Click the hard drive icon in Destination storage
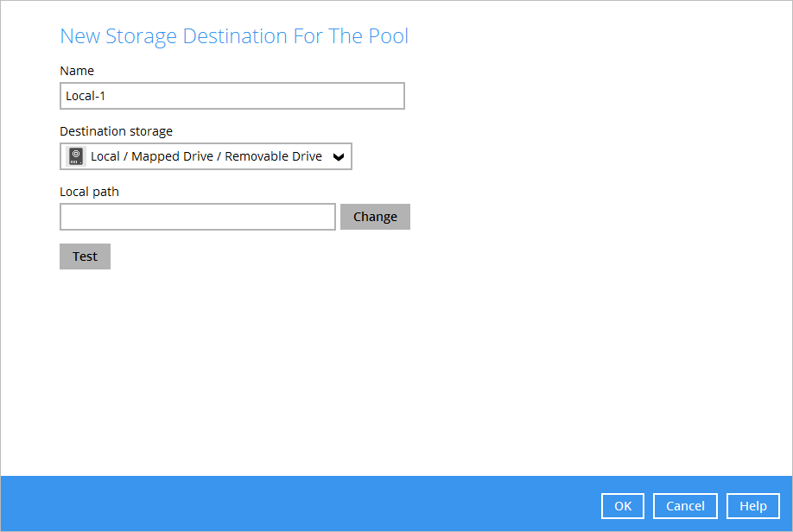Screen dimensions: 793x532 click(76, 156)
